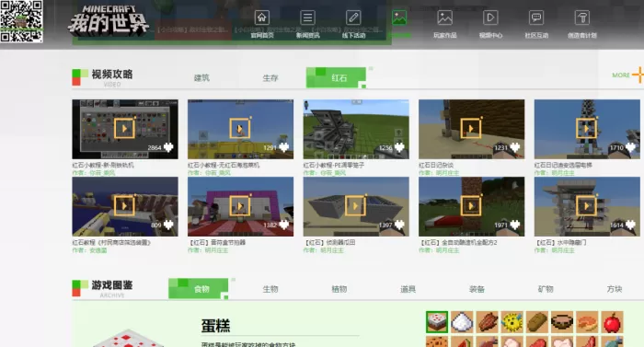
Task: Play the video with 1710 likes
Action: pos(587,129)
